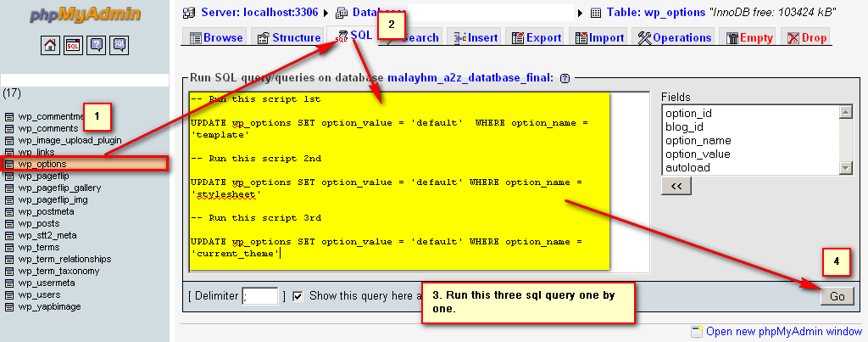Select the wp_terms table

(39, 247)
